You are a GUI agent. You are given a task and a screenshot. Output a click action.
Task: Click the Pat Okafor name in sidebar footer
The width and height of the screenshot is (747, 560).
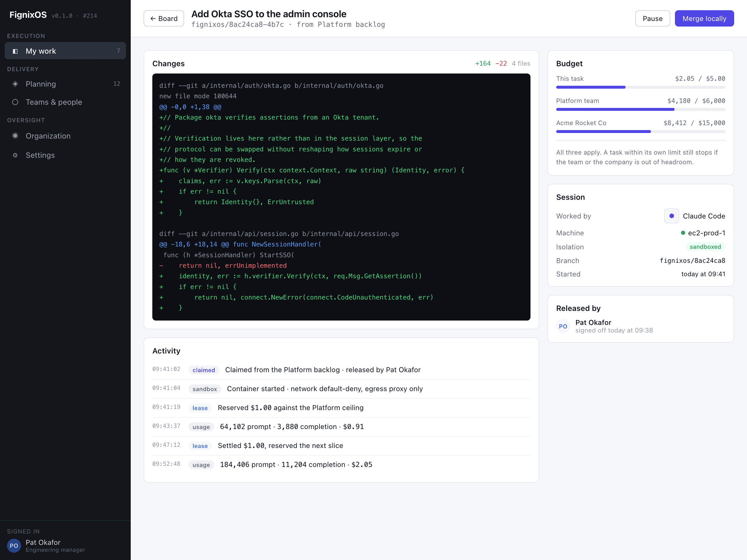pyautogui.click(x=43, y=542)
